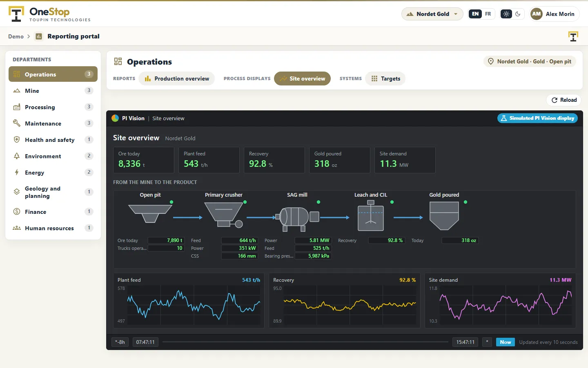This screenshot has width=588, height=368.
Task: Click the AM user avatar
Action: tap(537, 14)
